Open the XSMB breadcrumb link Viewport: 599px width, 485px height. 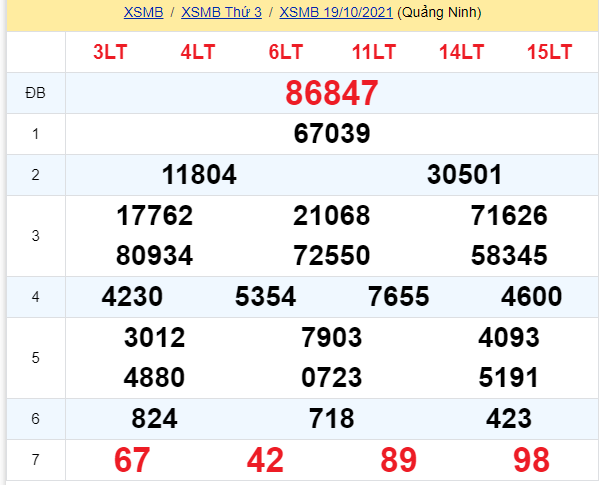tap(143, 13)
